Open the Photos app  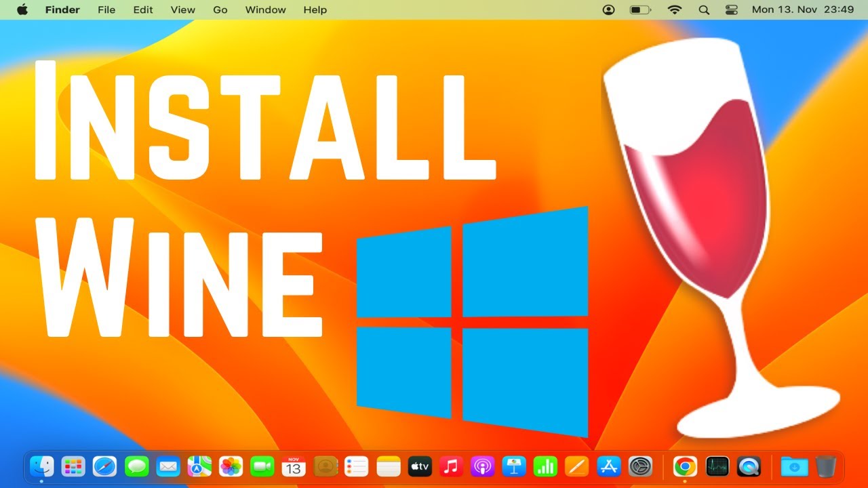click(x=231, y=466)
